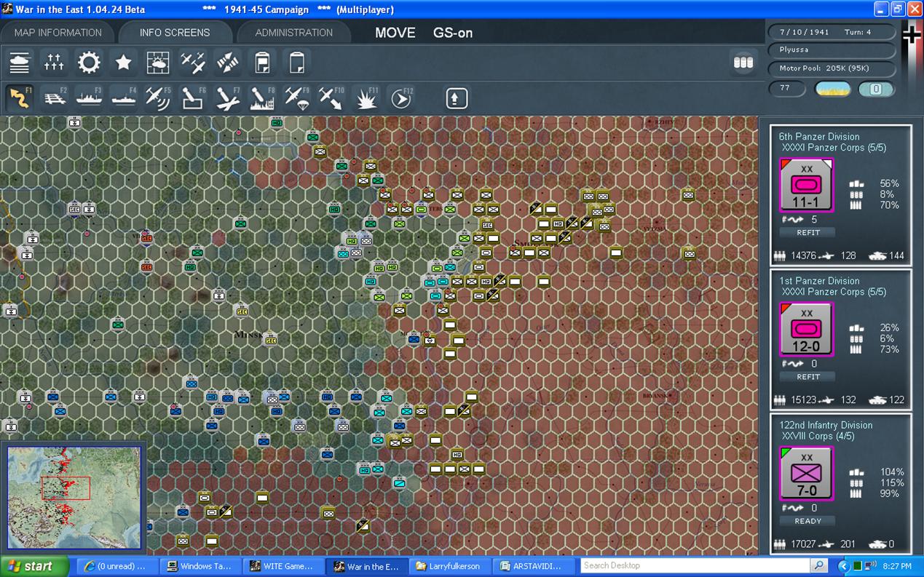Click the 77 value box
924x577 pixels.
pyautogui.click(x=788, y=89)
